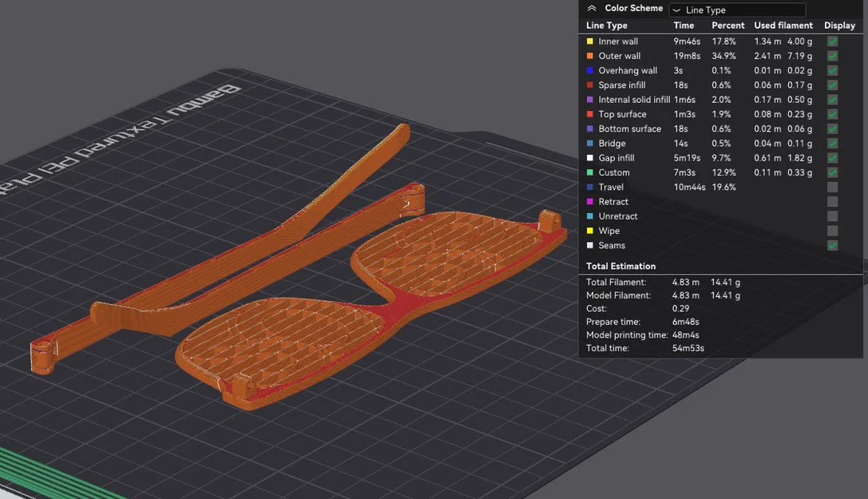868x499 pixels.
Task: Click the Travel color swatch
Action: coord(589,187)
